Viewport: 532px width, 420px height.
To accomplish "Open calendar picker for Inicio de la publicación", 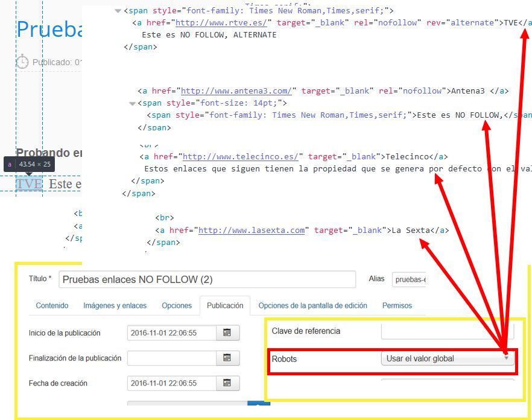I will [227, 332].
